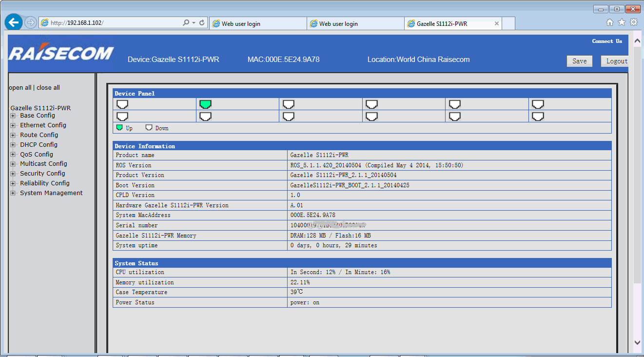Expand the System Management tree node

pos(13,194)
